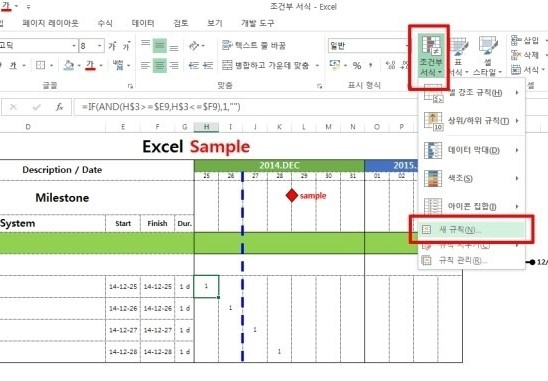Screen dimensions: 548x381
Task: Click the red diamond milestone marker
Action: pos(291,195)
